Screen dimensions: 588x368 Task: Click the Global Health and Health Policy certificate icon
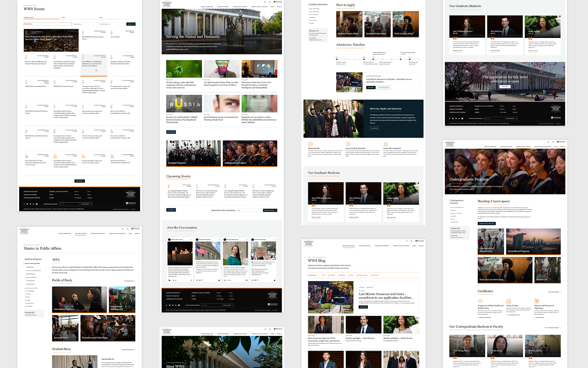480,301
